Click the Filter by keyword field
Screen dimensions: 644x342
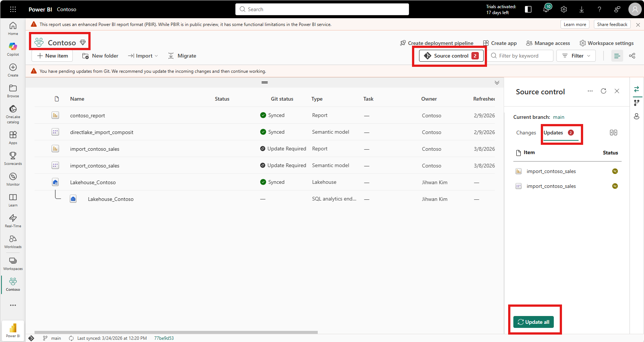[x=520, y=56]
